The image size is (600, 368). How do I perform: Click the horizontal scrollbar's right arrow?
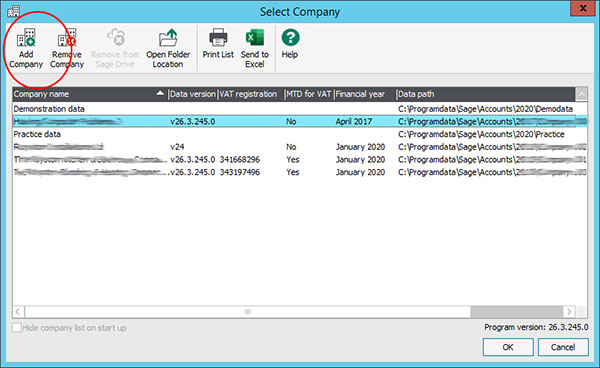[x=569, y=312]
